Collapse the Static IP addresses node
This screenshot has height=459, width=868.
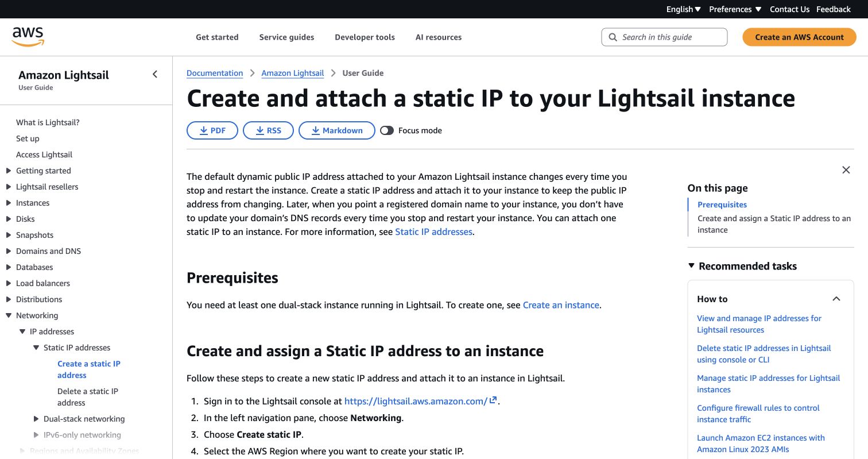coord(36,348)
